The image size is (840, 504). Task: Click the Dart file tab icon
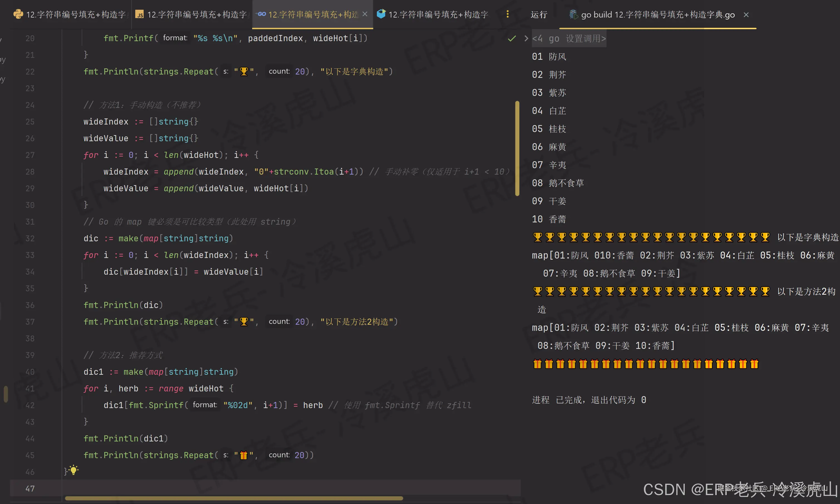pyautogui.click(x=381, y=14)
